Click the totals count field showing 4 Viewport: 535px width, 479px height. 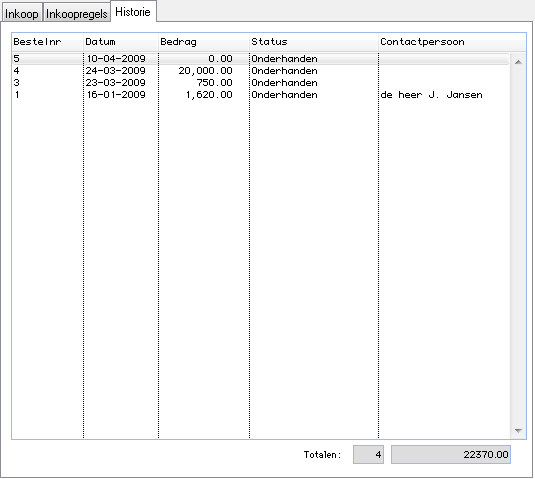pos(368,454)
